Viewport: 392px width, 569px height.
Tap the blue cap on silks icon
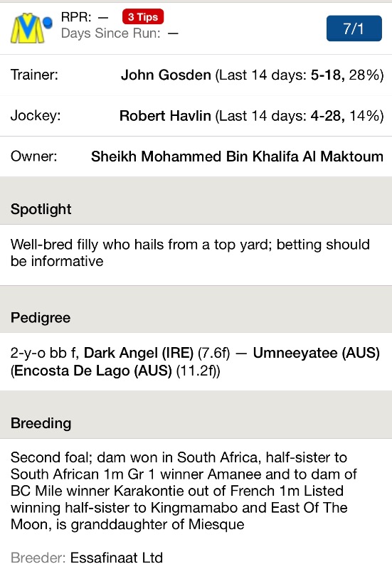pyautogui.click(x=48, y=23)
